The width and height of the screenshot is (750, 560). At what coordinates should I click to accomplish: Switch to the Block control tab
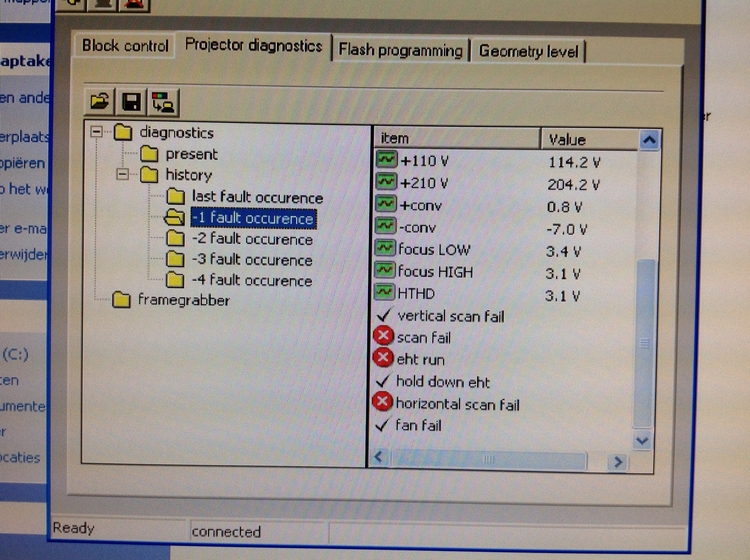pyautogui.click(x=125, y=46)
